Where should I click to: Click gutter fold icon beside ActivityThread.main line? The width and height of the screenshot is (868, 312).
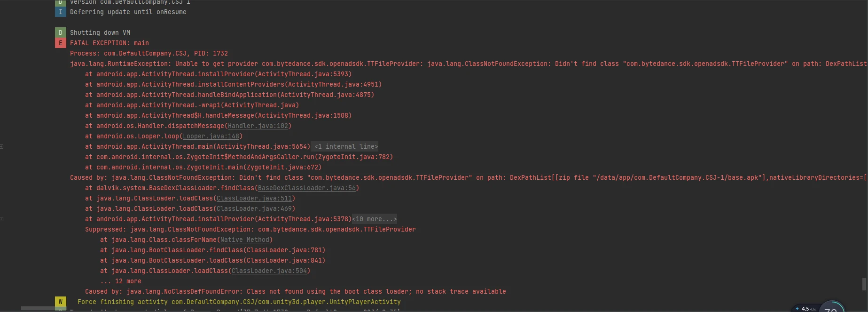click(x=2, y=146)
